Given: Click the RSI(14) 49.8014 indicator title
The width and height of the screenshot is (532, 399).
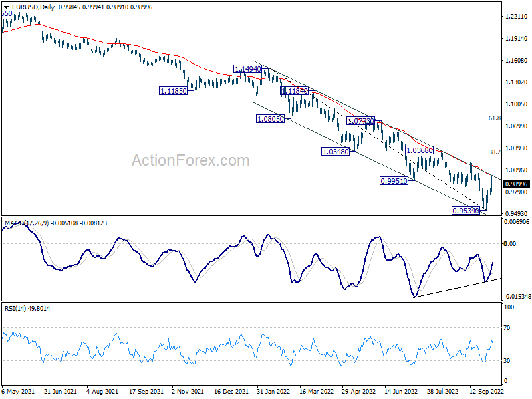Looking at the screenshot, I should coord(27,309).
